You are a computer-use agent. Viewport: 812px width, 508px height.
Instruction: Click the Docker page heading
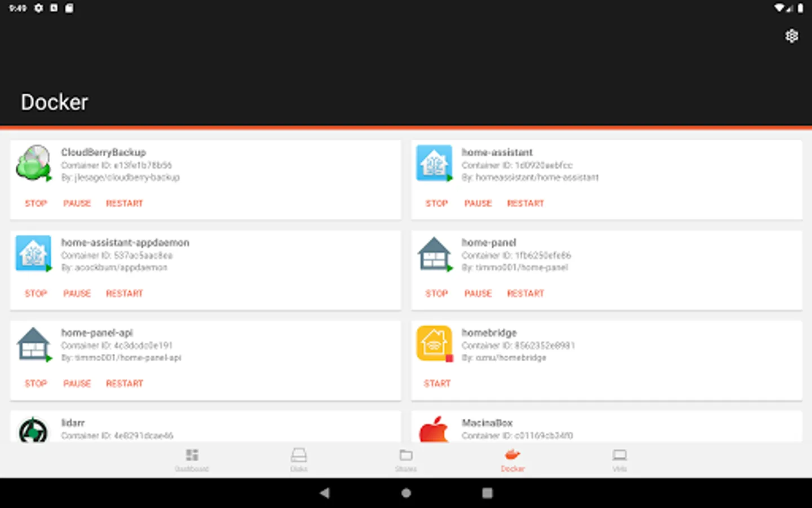pyautogui.click(x=55, y=102)
